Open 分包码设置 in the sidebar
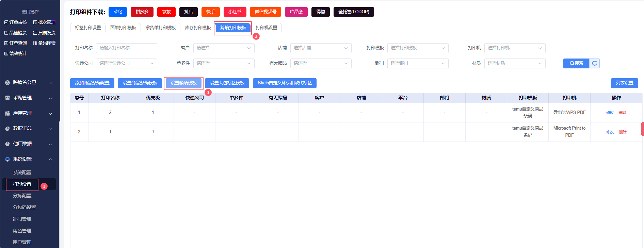 tap(25, 208)
